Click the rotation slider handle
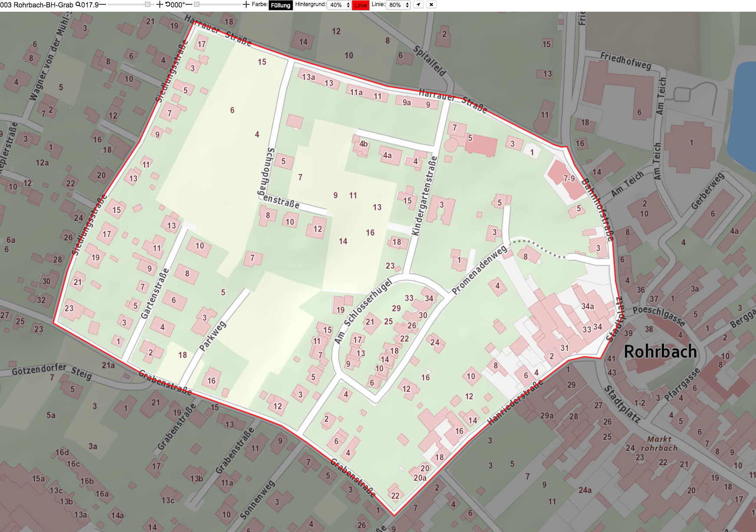 pos(197,4)
